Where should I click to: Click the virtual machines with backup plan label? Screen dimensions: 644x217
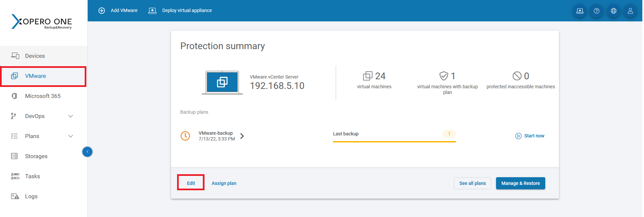[x=448, y=89]
